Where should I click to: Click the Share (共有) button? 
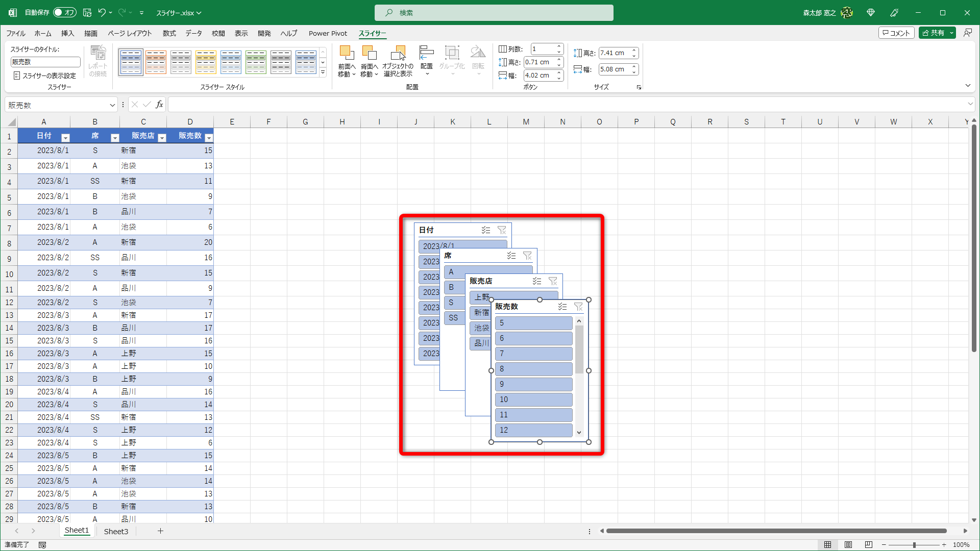pyautogui.click(x=933, y=33)
